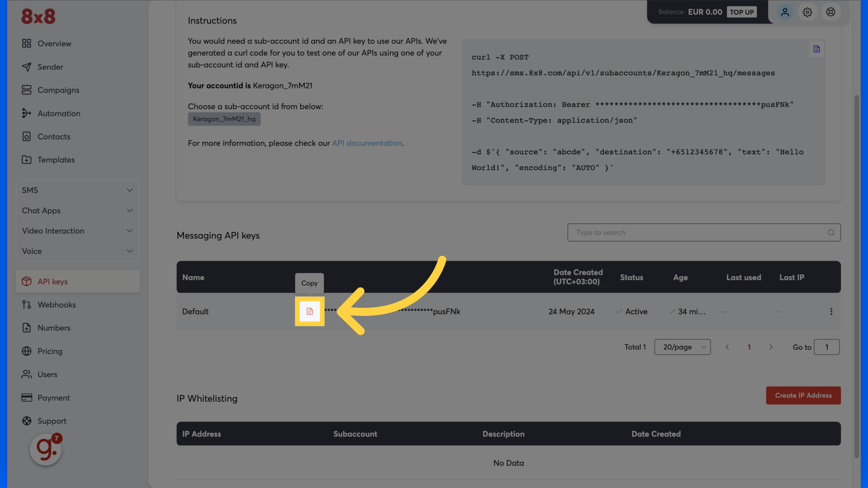Click the Description column header
The height and width of the screenshot is (488, 868).
click(504, 434)
